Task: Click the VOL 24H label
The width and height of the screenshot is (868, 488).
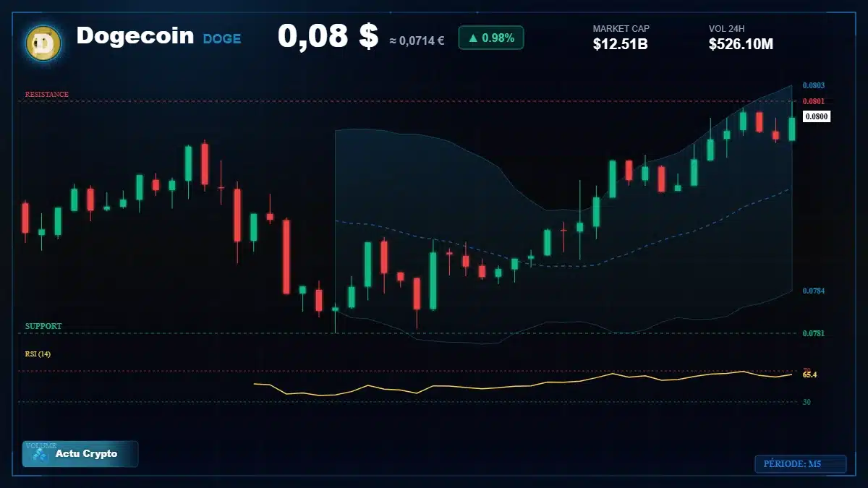Action: coord(727,29)
